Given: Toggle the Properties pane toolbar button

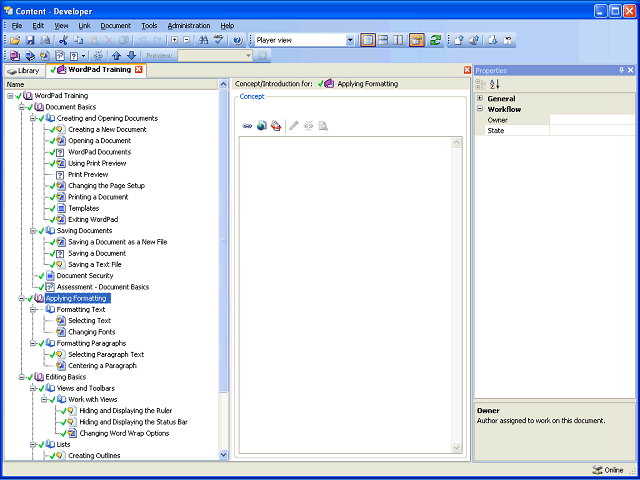Looking at the screenshot, I should (x=417, y=40).
